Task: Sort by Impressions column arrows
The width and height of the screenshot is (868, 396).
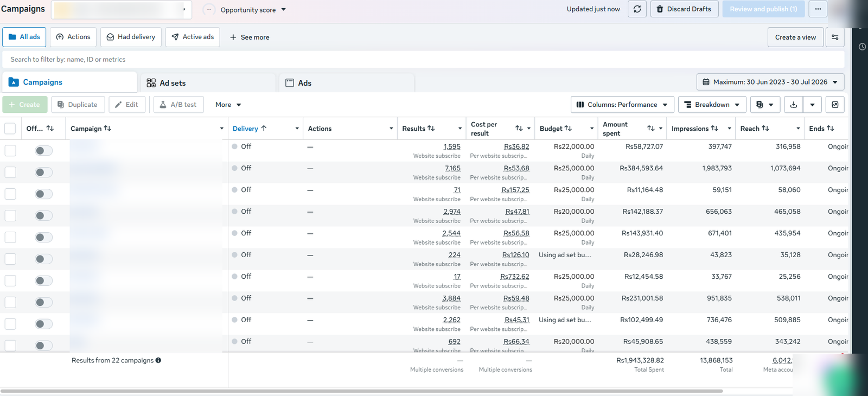Action: 714,129
